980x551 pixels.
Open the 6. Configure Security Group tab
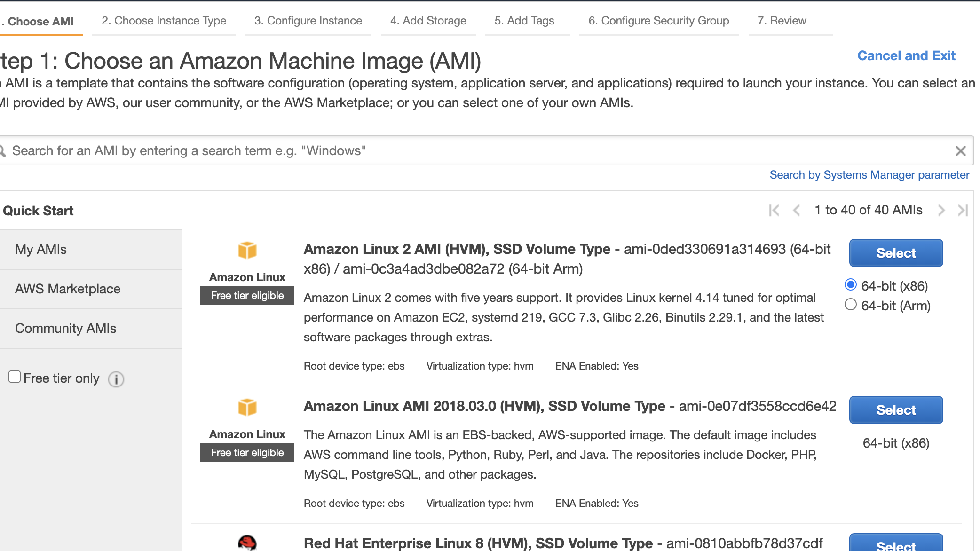[658, 21]
